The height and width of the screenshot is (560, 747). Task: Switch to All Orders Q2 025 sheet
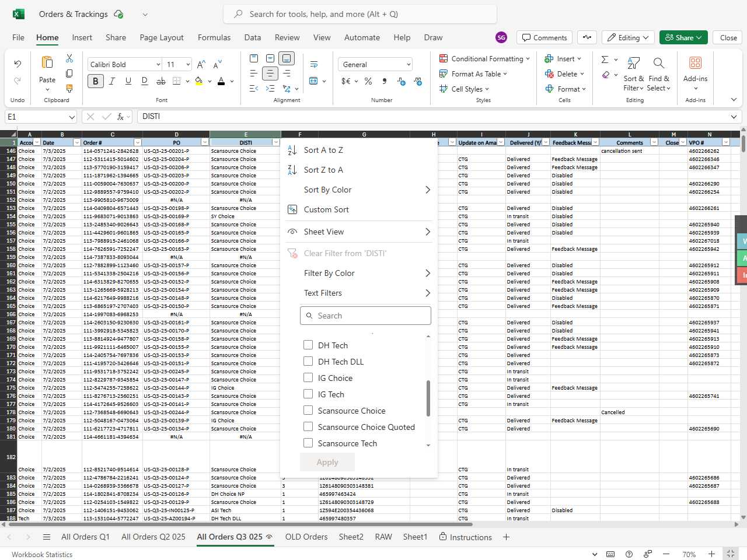(153, 537)
